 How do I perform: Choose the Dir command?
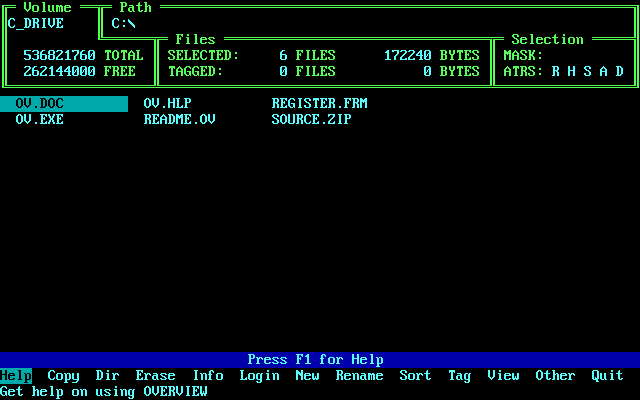(x=108, y=376)
